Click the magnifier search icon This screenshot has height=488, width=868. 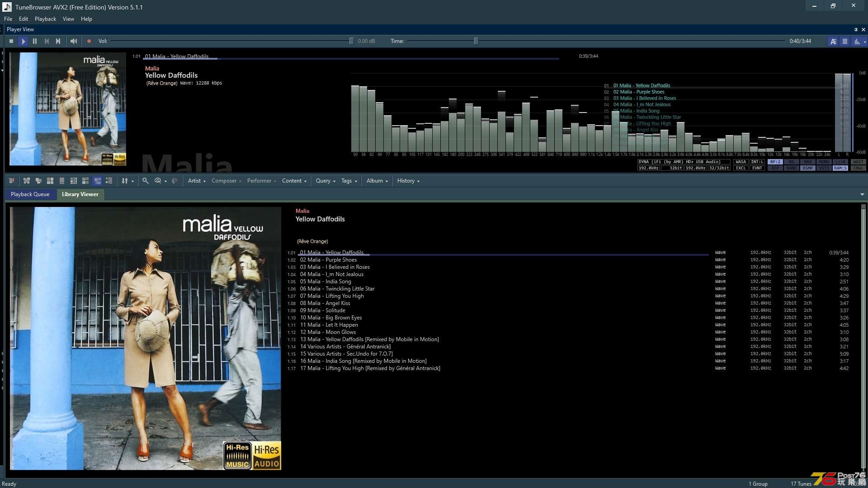[x=145, y=181]
